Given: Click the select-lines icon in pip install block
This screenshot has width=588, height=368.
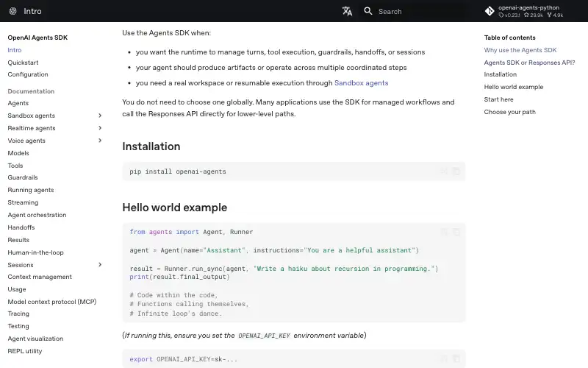Looking at the screenshot, I should [x=445, y=171].
